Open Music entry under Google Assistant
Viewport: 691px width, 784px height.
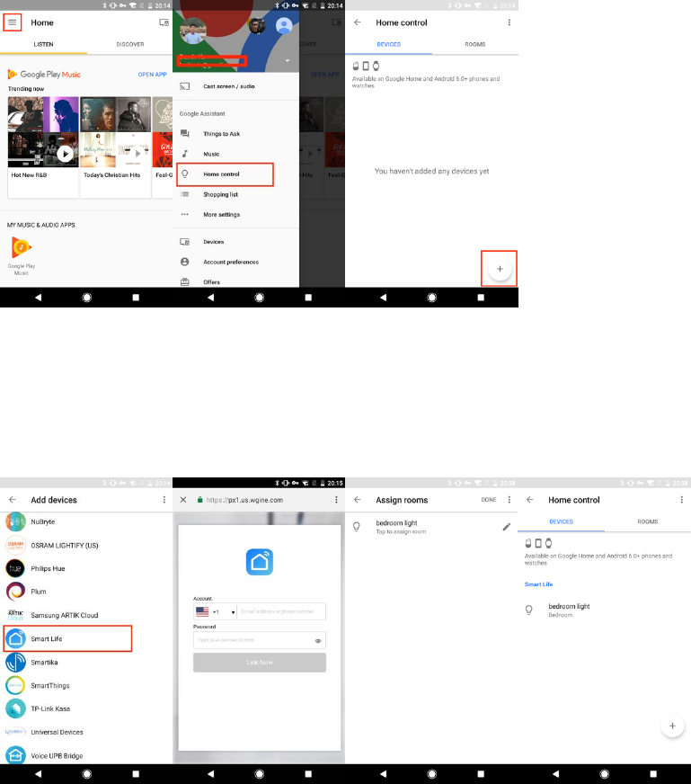click(x=235, y=154)
